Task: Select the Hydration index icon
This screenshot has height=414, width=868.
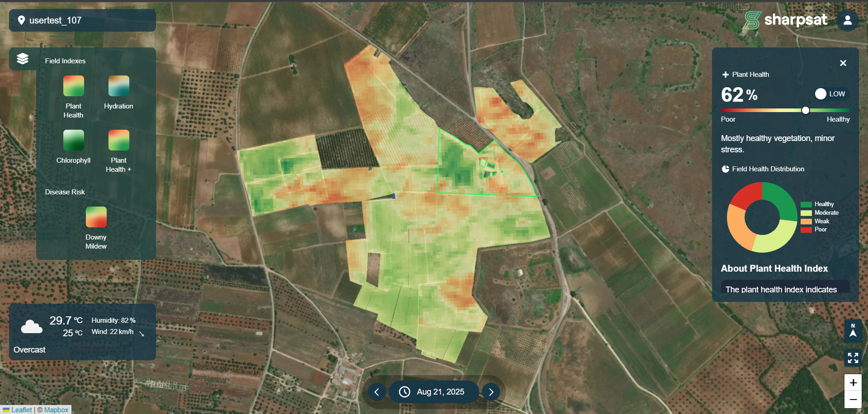Action: point(118,86)
